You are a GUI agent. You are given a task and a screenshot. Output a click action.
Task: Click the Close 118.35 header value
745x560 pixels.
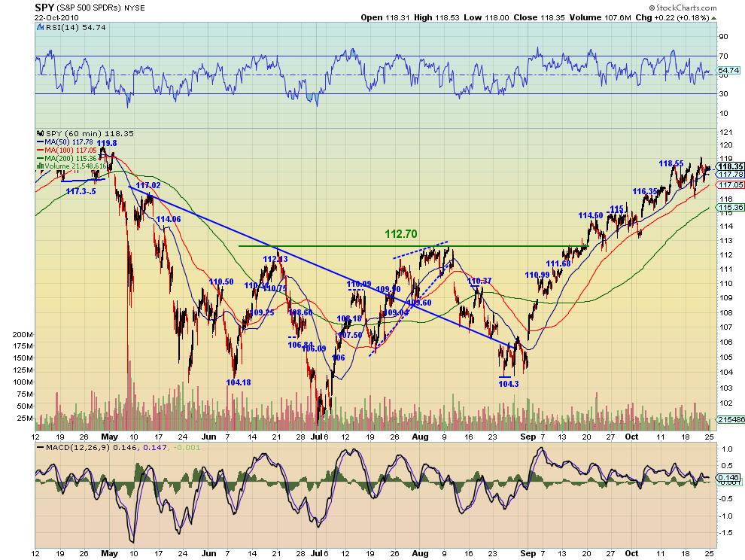[539, 17]
